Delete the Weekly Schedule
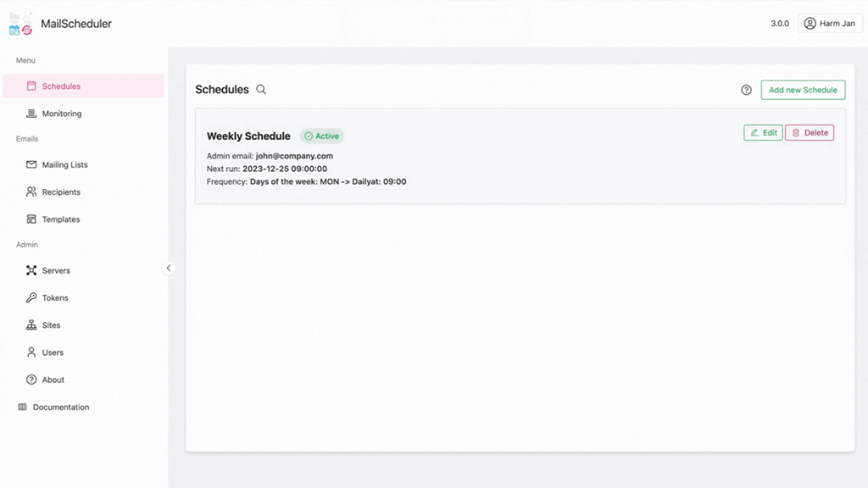This screenshot has height=488, width=868. 810,133
